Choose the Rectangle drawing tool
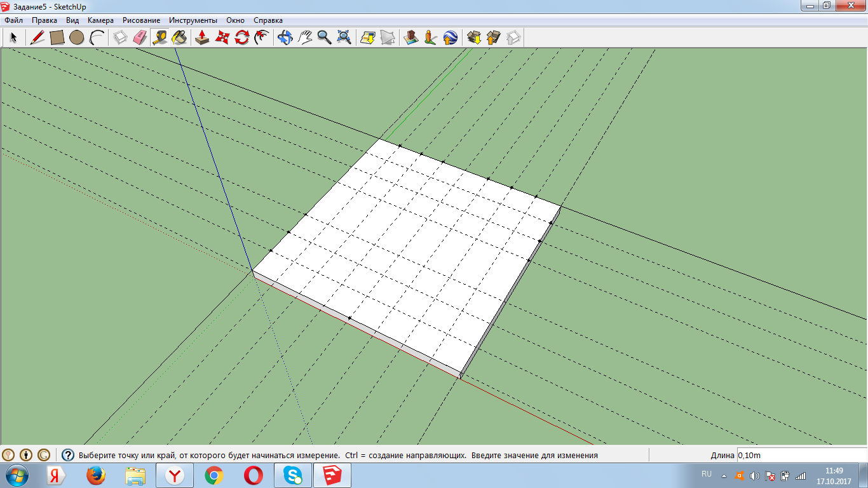 coord(57,37)
